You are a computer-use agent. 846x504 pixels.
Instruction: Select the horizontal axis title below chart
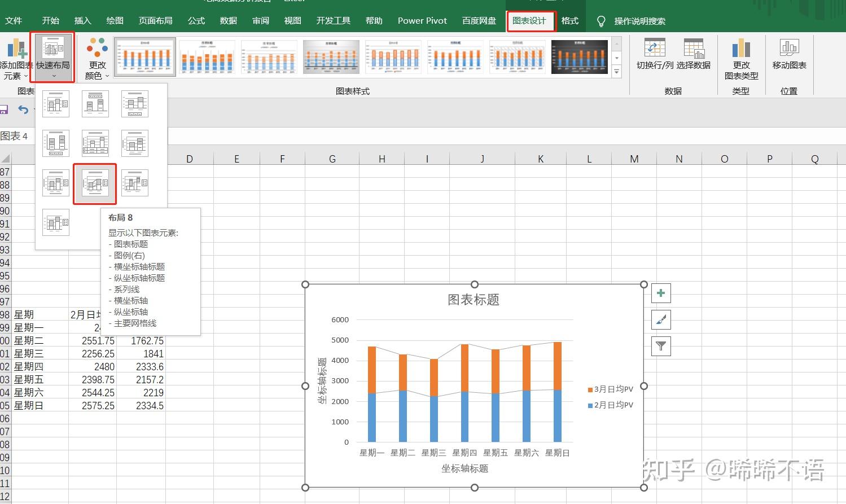(x=465, y=468)
